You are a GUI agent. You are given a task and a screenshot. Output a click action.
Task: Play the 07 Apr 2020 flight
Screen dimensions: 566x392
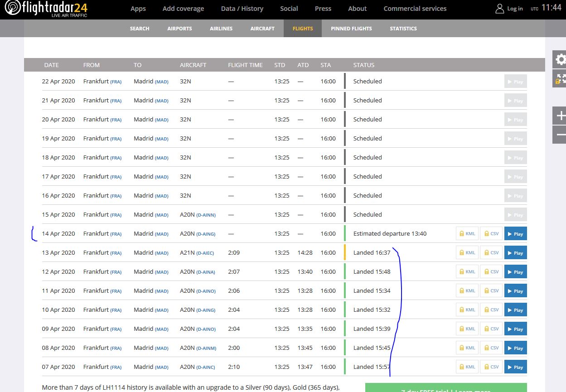(516, 367)
